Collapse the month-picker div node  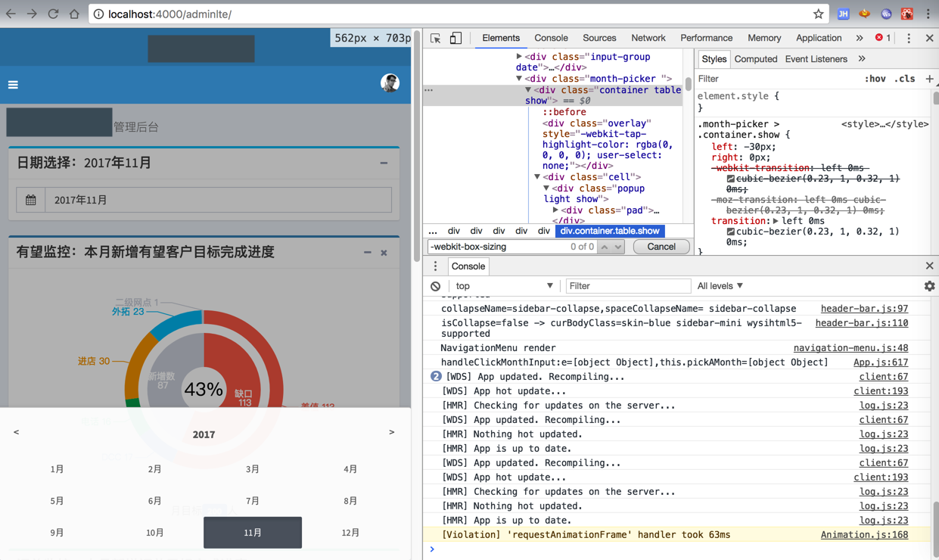point(519,79)
